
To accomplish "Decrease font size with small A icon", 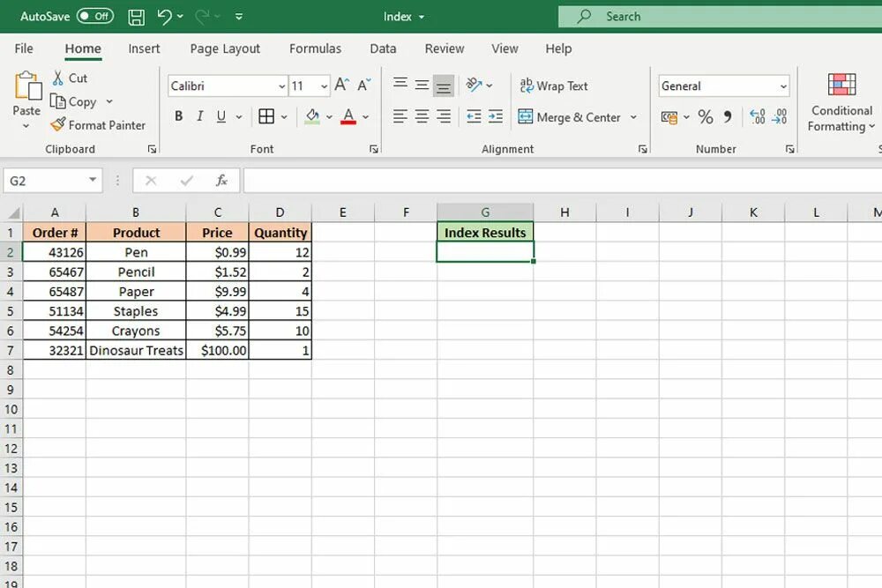I will (364, 85).
